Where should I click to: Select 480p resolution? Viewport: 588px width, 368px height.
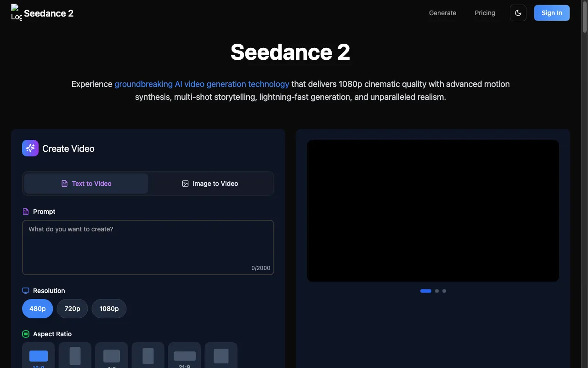(x=38, y=309)
